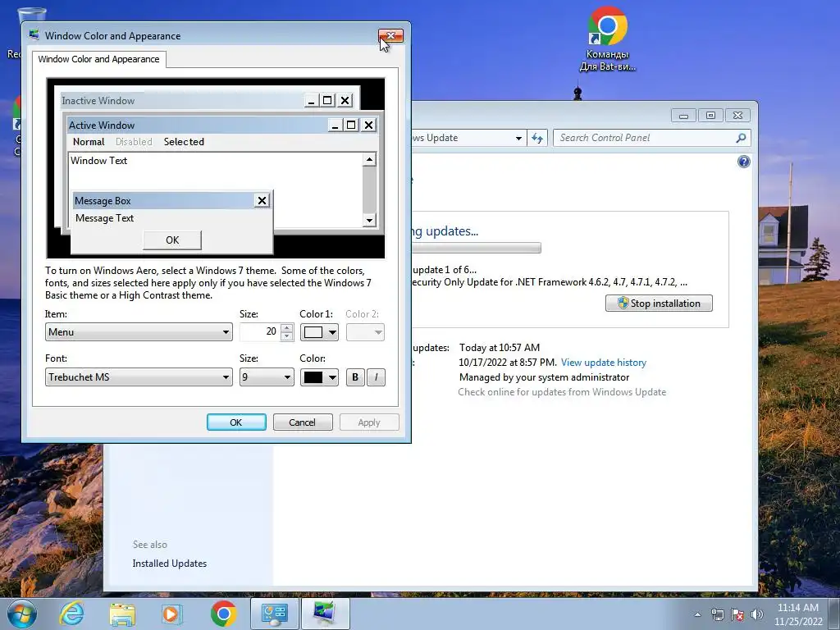Open the font Size dropdown showing 9
The image size is (840, 630).
tap(267, 377)
